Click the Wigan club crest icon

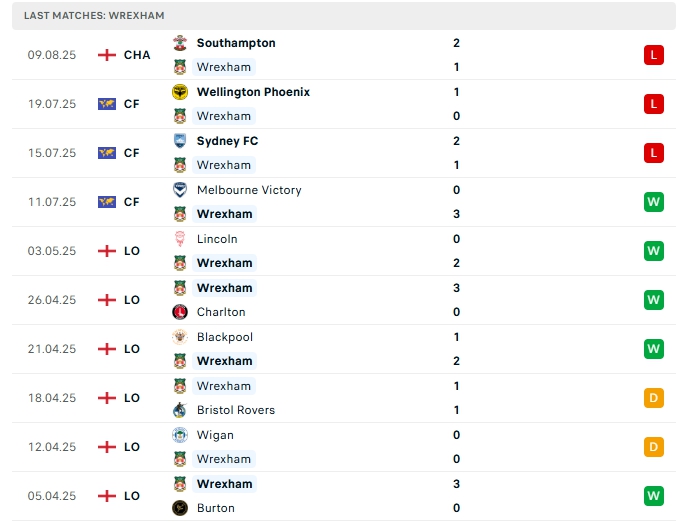click(x=180, y=435)
